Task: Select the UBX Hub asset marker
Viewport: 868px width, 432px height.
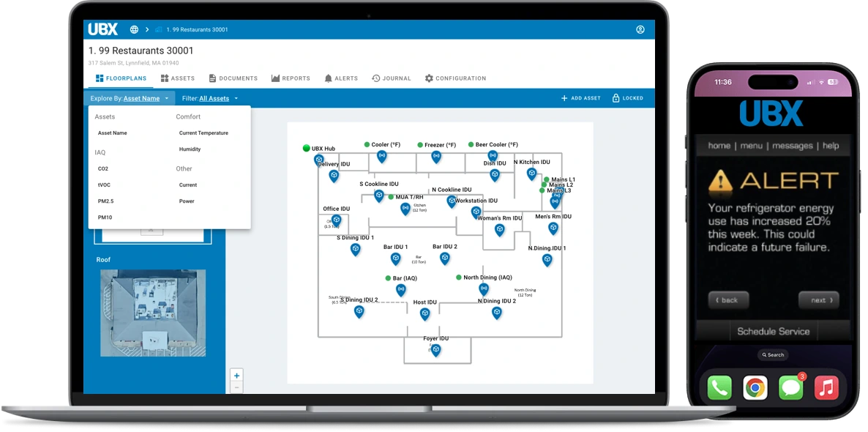Action: click(x=319, y=160)
